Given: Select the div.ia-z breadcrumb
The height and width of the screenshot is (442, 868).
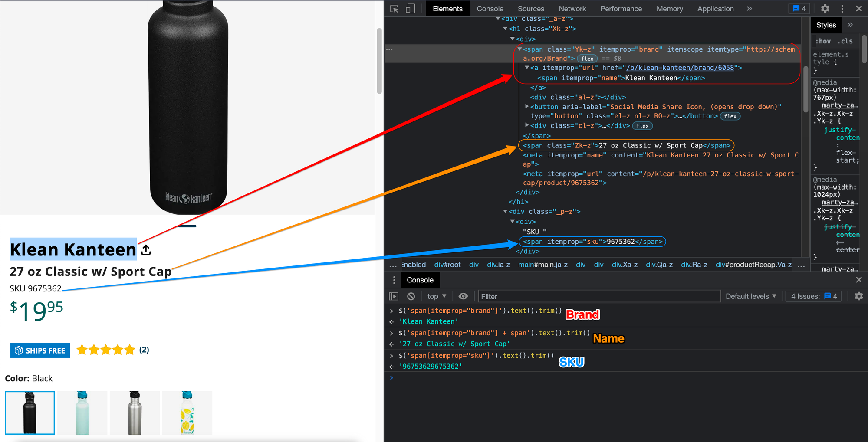Looking at the screenshot, I should (498, 265).
